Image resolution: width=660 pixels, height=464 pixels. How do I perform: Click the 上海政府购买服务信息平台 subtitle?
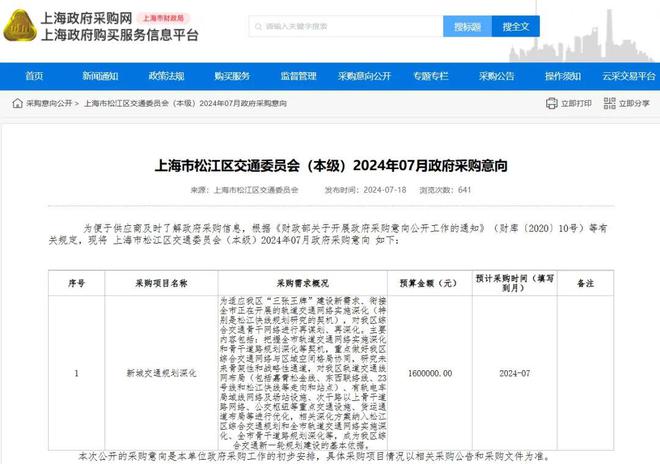coord(120,35)
